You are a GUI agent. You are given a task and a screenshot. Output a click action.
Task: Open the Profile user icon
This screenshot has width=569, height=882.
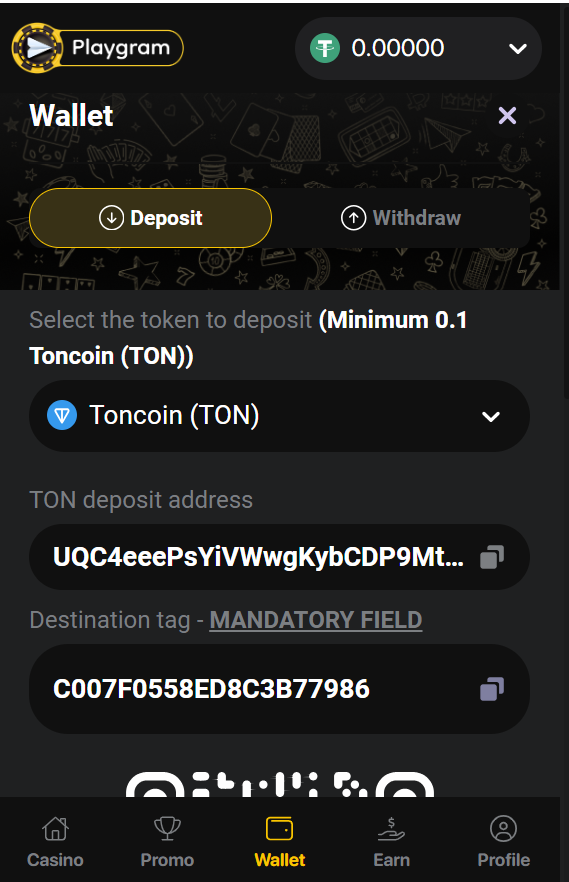(503, 829)
